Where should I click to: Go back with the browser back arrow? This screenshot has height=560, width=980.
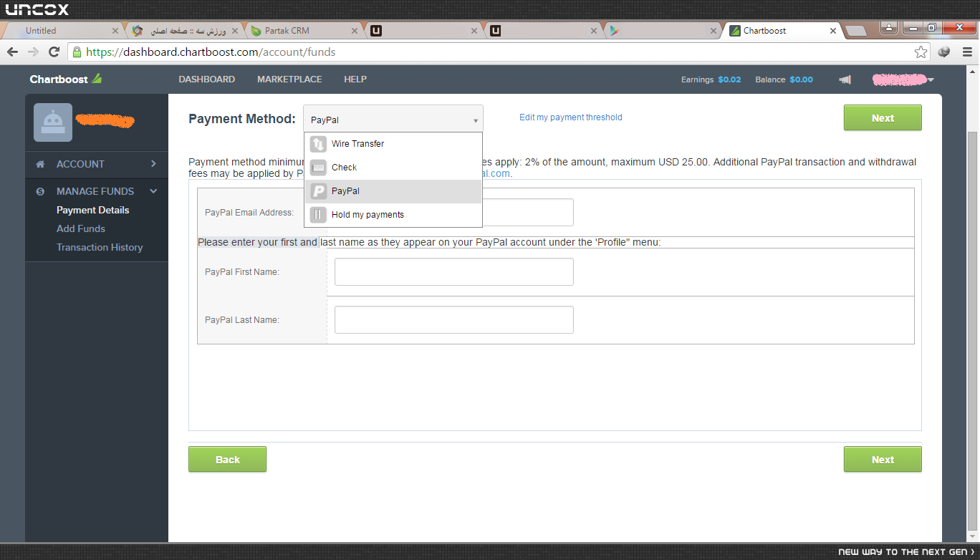(x=12, y=52)
